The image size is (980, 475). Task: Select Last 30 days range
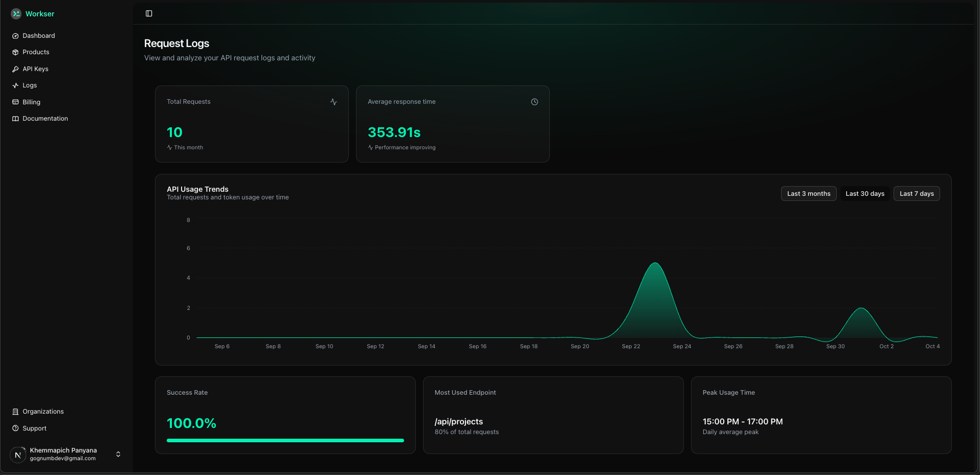coord(865,194)
